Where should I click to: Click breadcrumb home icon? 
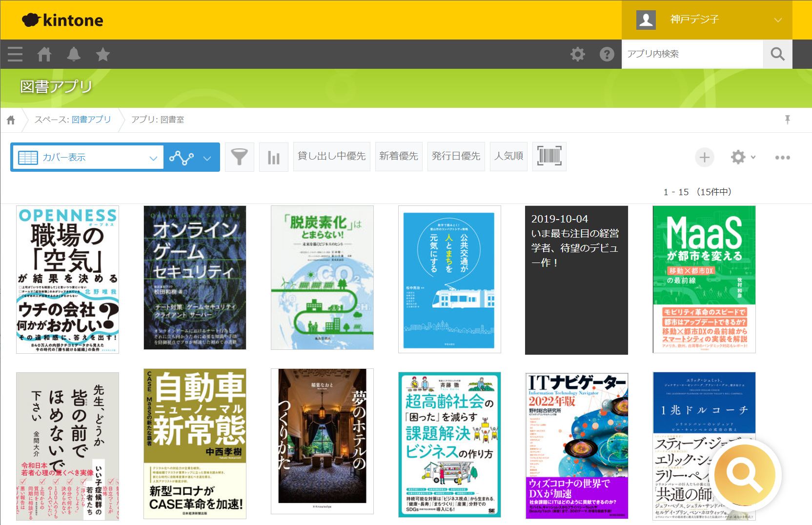pyautogui.click(x=11, y=120)
